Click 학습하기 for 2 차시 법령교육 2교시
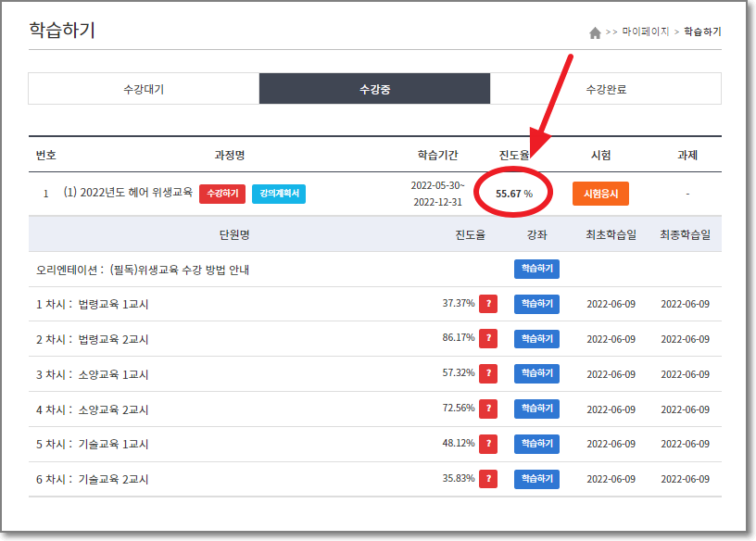Image resolution: width=756 pixels, height=541 pixels. (536, 338)
